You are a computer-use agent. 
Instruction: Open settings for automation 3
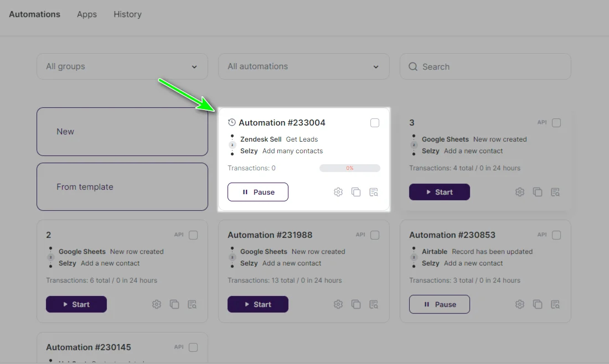pyautogui.click(x=520, y=191)
